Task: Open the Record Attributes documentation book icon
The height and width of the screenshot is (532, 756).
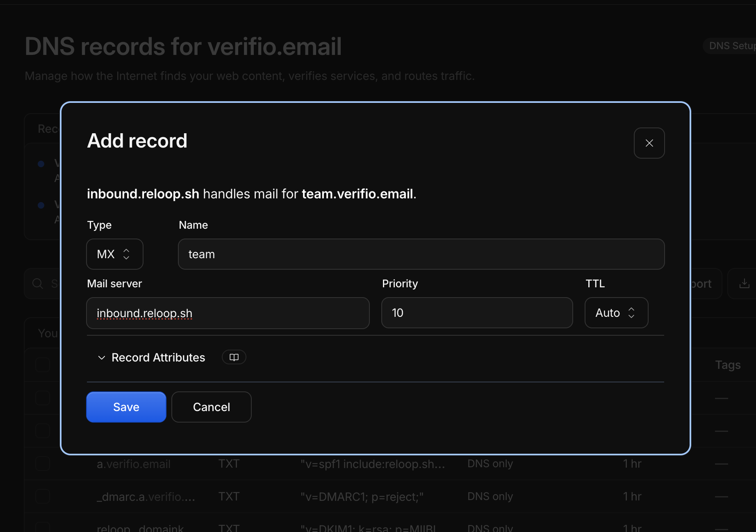Action: click(234, 357)
